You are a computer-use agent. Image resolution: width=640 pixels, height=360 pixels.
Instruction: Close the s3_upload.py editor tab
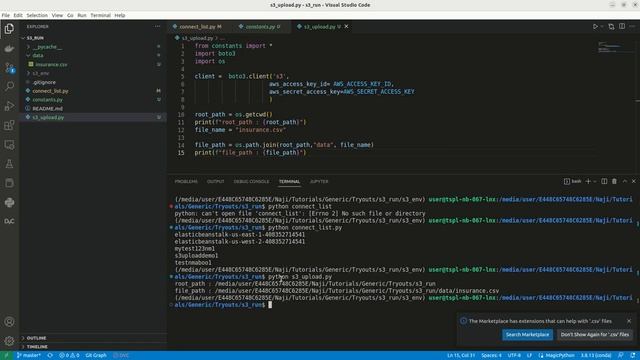click(346, 27)
